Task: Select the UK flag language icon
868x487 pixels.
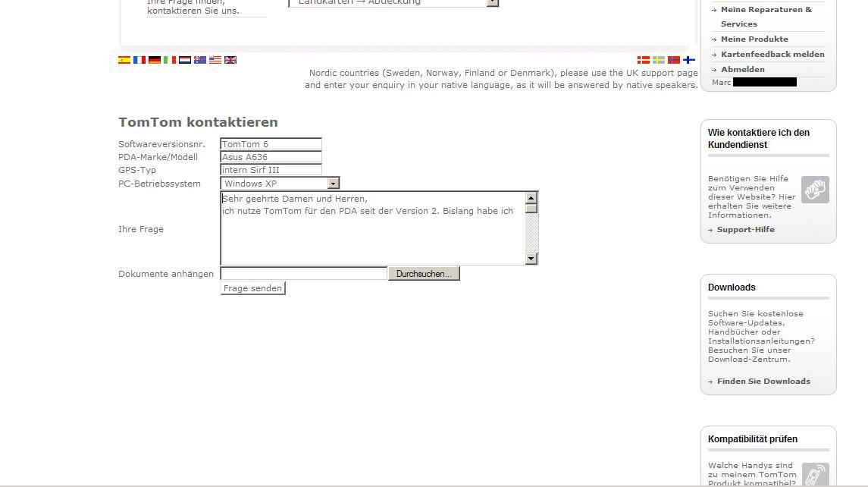Action: coord(230,60)
